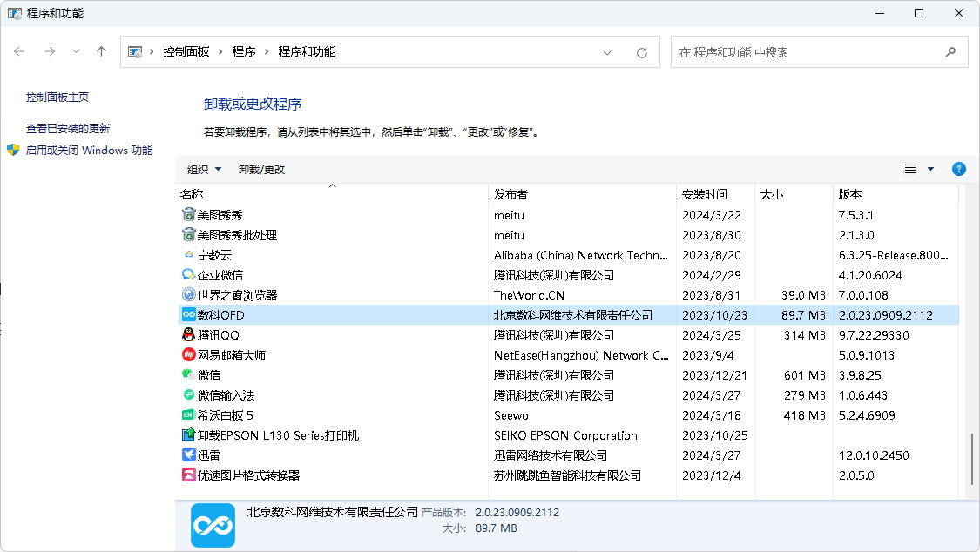This screenshot has height=552, width=980.
Task: Open the help question mark button
Action: click(959, 169)
